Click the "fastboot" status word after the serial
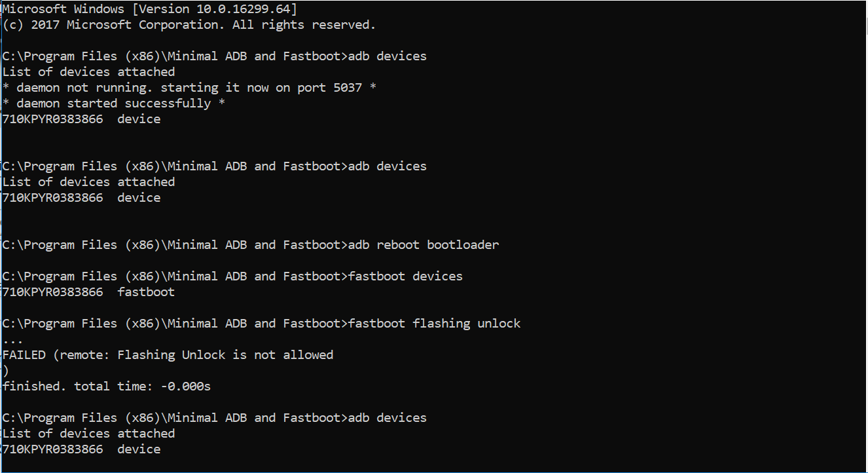This screenshot has width=868, height=473. [x=146, y=292]
